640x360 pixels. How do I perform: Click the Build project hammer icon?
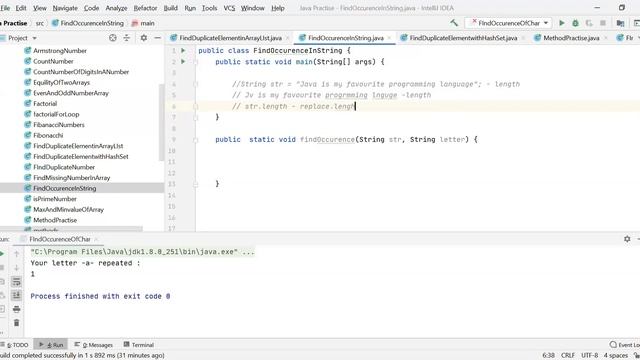tap(454, 23)
